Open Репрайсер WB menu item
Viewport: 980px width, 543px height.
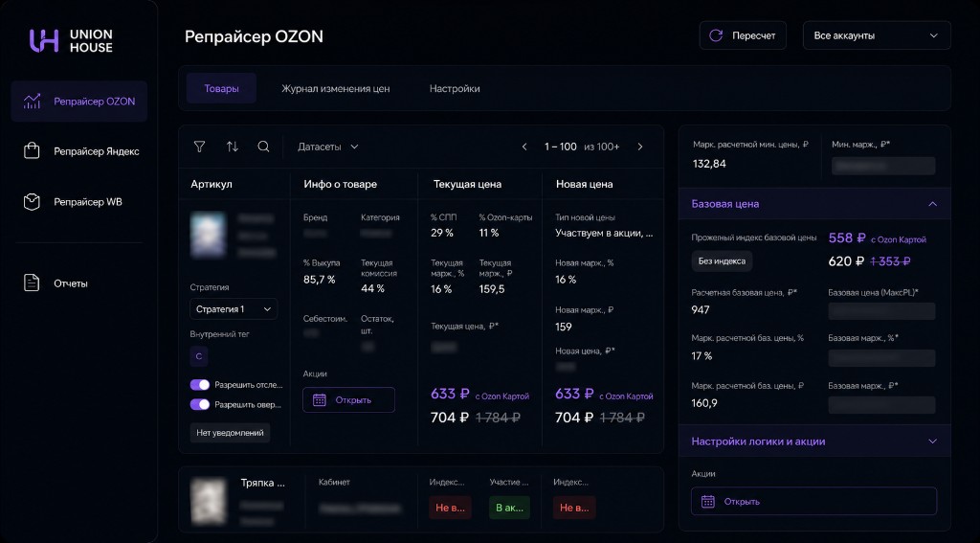pyautogui.click(x=79, y=201)
